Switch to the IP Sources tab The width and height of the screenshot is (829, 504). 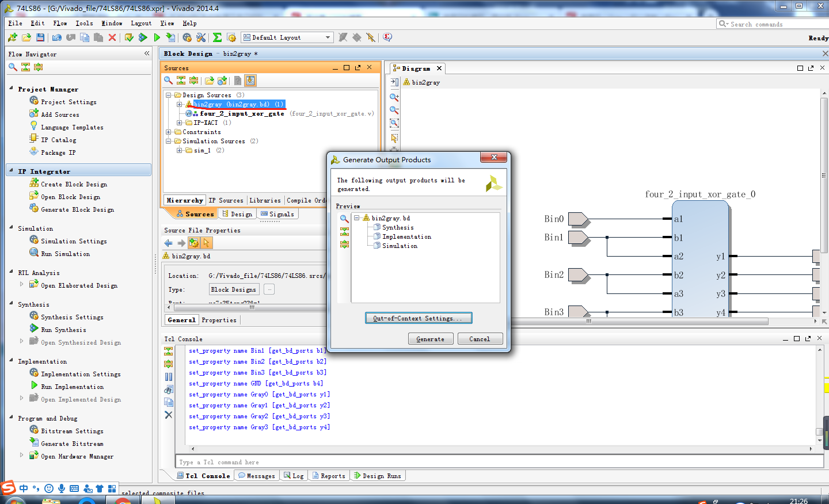coord(226,200)
